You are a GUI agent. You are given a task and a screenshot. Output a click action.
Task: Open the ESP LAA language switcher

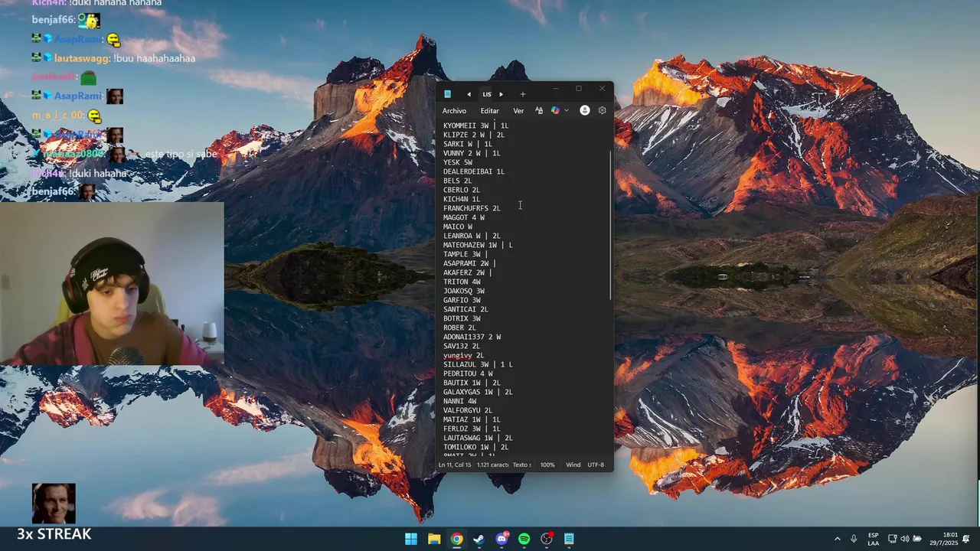tap(874, 539)
